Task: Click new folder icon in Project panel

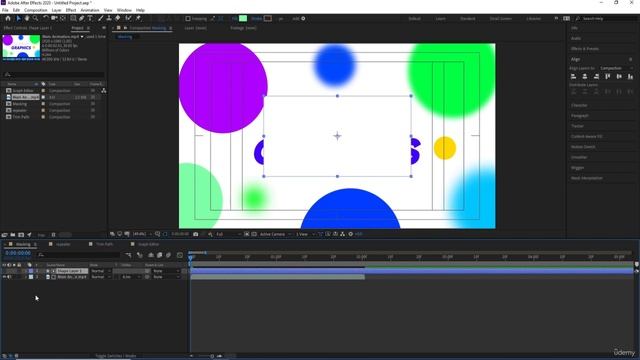Action: [13, 235]
